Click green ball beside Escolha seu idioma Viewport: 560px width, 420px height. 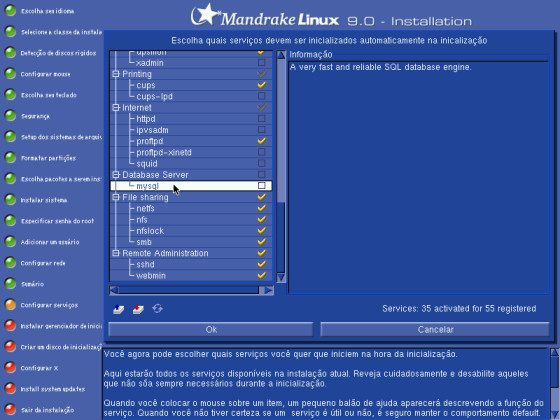pyautogui.click(x=10, y=11)
